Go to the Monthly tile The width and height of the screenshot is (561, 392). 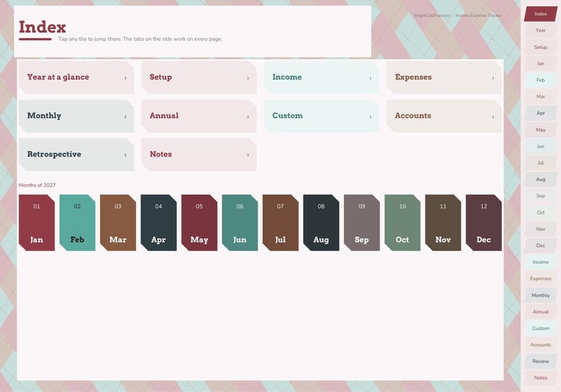[x=76, y=116]
